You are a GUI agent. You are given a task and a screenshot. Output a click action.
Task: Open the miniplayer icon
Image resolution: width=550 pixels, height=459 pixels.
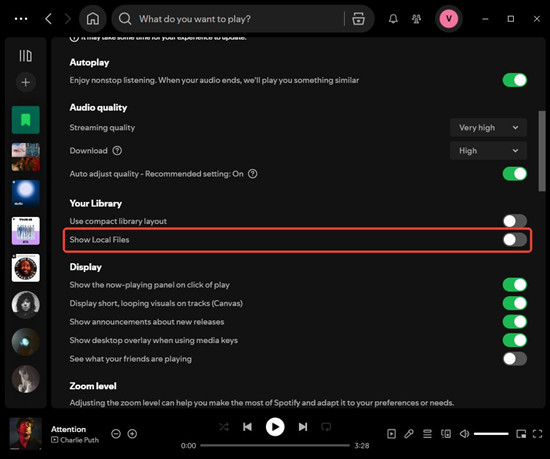pos(521,434)
